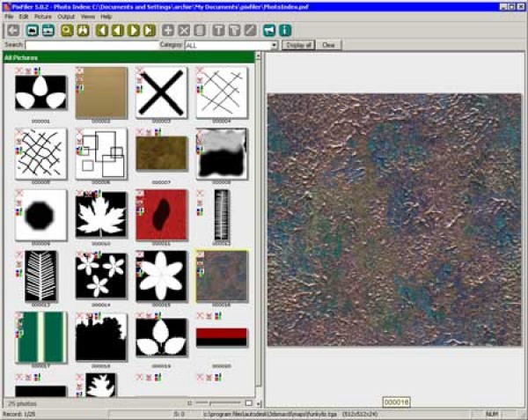
Task: Select the big black X thumbnail
Action: point(161,92)
